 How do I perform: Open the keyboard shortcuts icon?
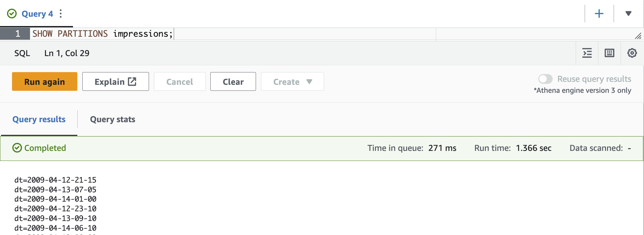click(x=609, y=53)
